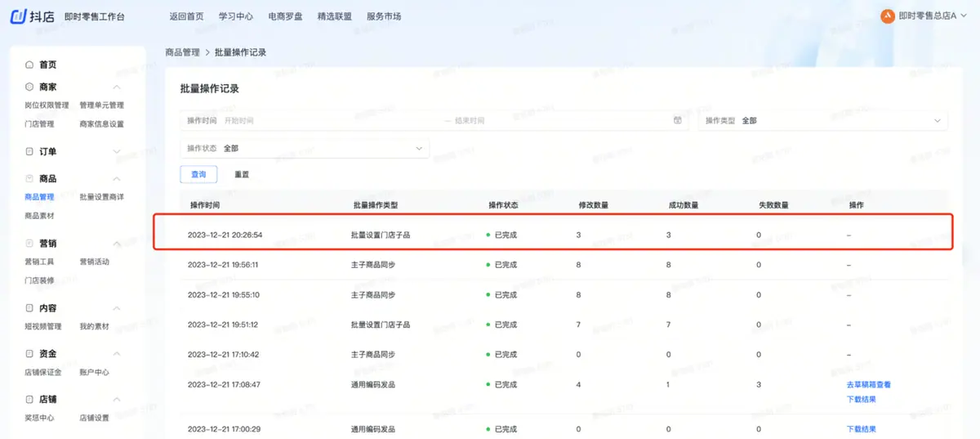Click 批量操作类型 column header

[376, 204]
